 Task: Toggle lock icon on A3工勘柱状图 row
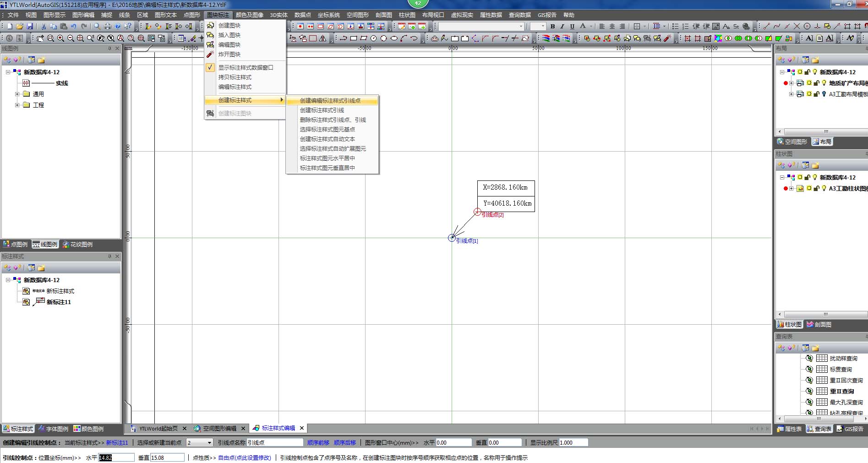[816, 188]
